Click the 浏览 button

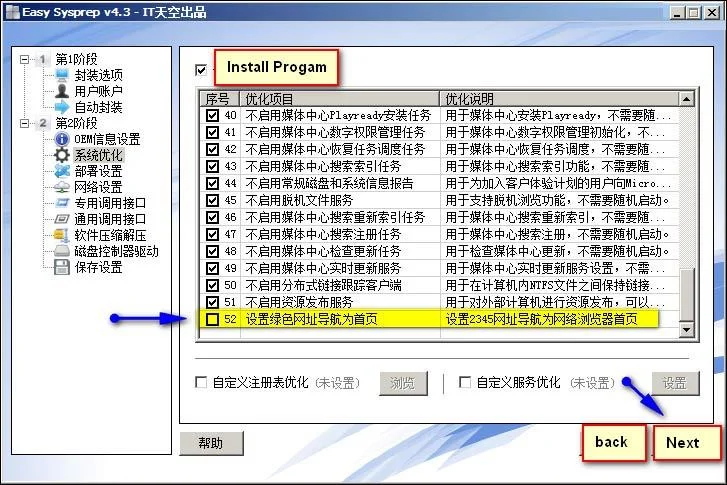[x=403, y=383]
